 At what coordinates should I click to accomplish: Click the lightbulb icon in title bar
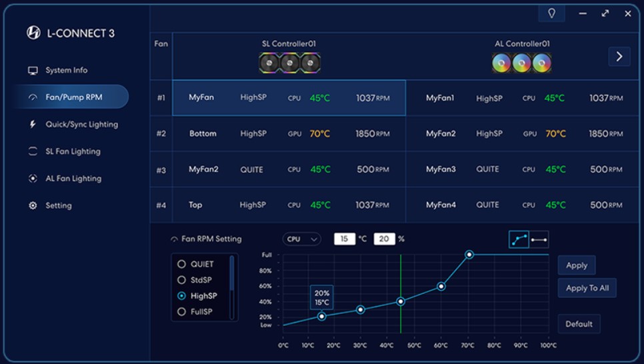point(551,13)
